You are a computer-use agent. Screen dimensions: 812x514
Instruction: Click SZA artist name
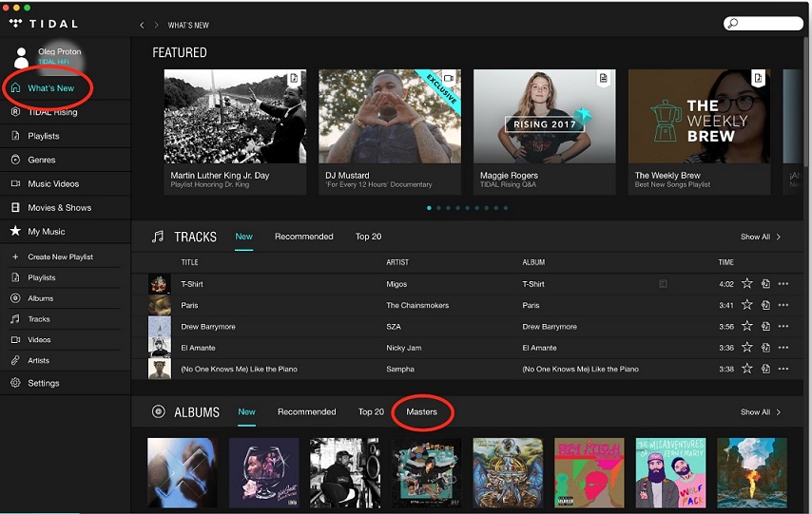click(394, 327)
